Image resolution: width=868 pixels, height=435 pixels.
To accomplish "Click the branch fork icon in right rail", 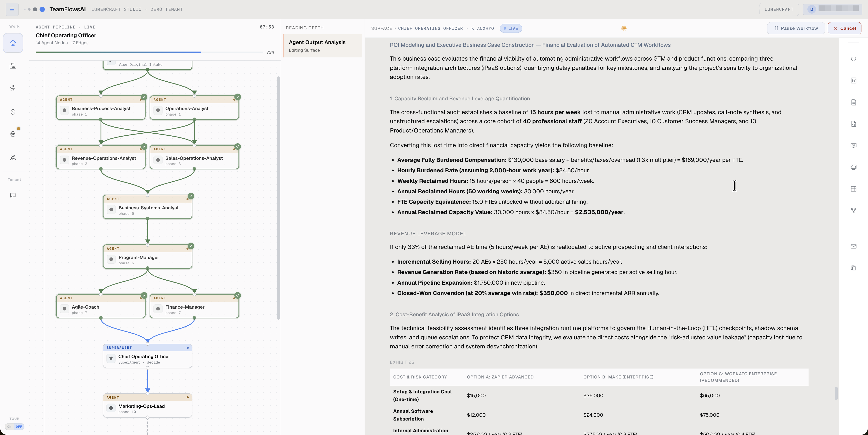I will tap(853, 210).
